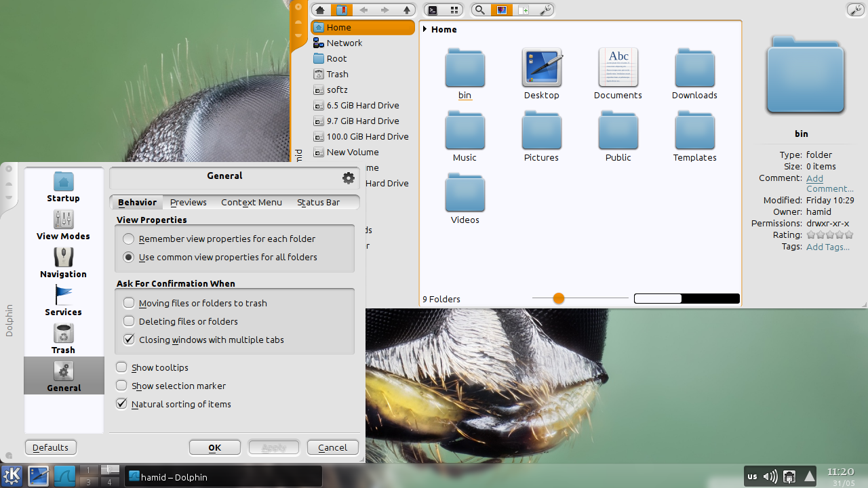Image resolution: width=868 pixels, height=488 pixels.
Task: Click the OK button
Action: (215, 447)
